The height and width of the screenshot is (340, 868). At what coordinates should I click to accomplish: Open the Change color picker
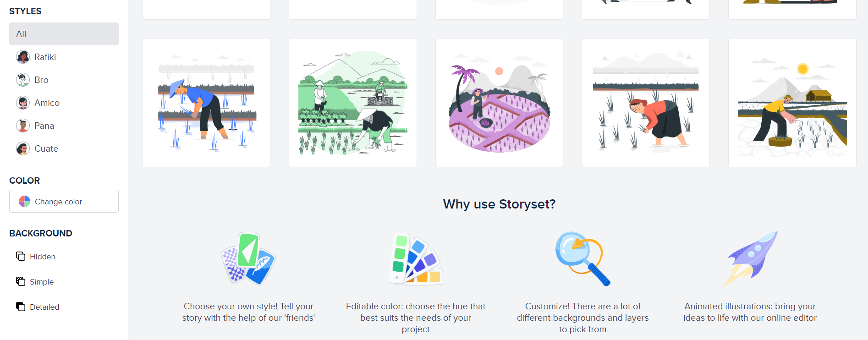pos(64,201)
